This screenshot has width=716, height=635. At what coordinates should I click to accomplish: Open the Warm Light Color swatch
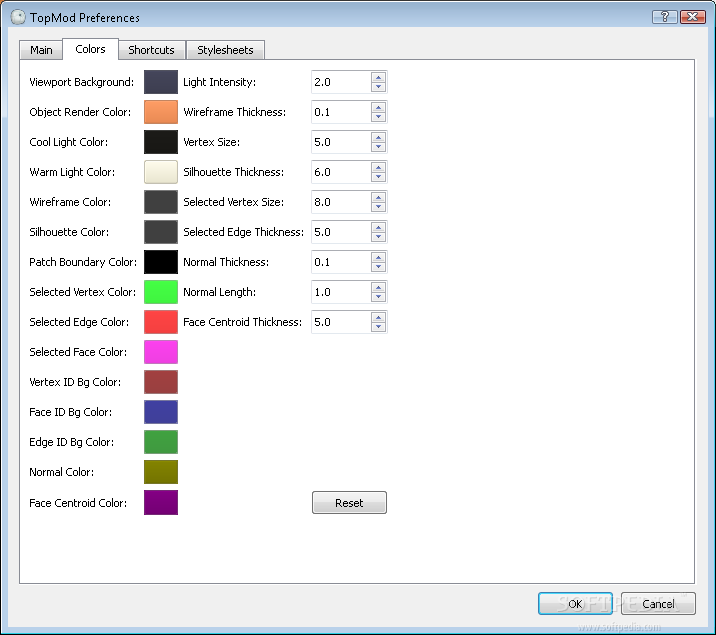[161, 172]
